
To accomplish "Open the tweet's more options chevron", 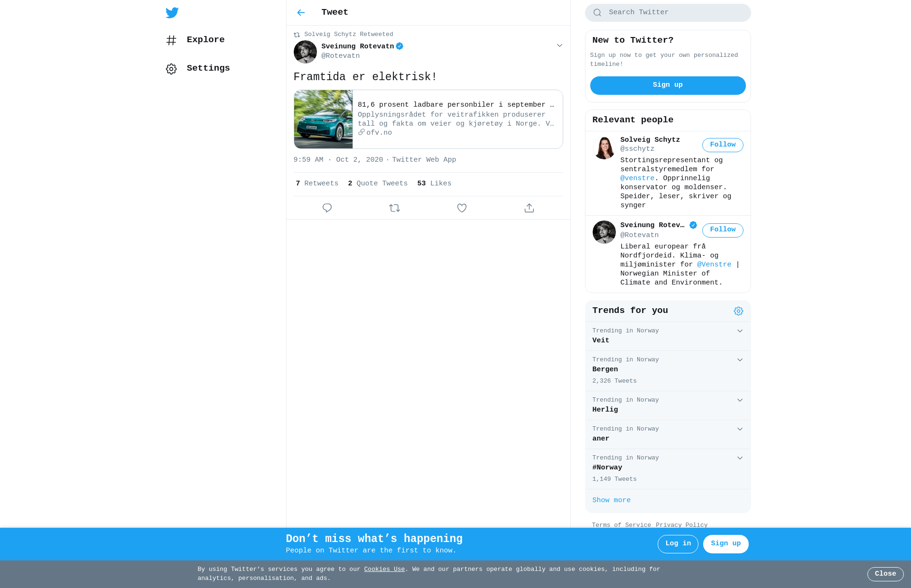I will [559, 46].
